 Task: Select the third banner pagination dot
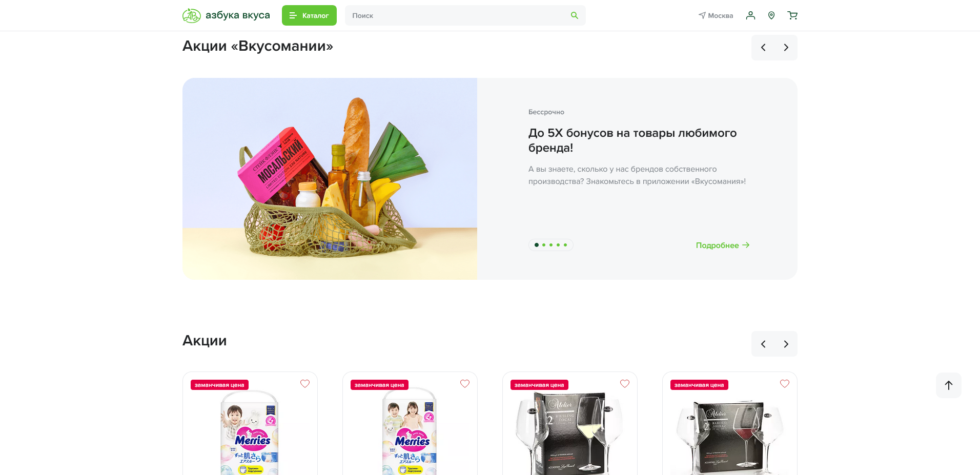click(x=551, y=245)
